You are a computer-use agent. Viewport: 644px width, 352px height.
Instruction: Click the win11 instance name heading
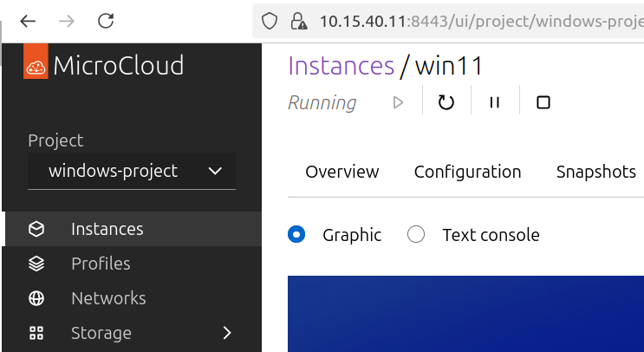pos(448,66)
